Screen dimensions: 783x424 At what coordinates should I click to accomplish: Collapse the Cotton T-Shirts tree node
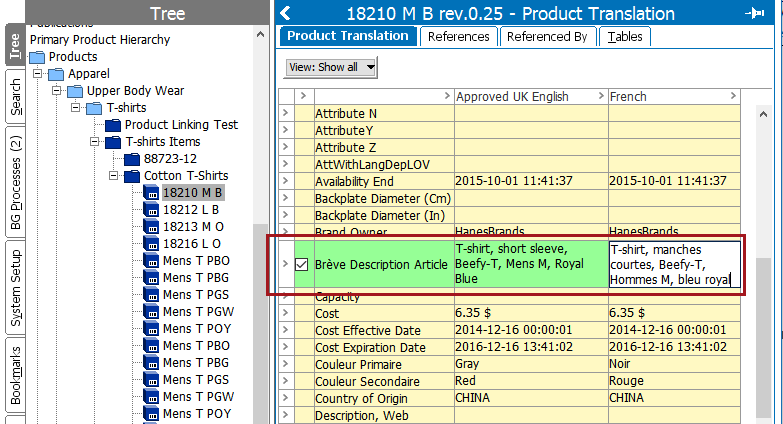tap(113, 177)
